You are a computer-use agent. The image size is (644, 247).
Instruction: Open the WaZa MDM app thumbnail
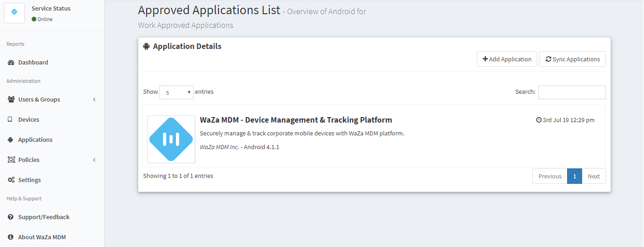pos(171,139)
